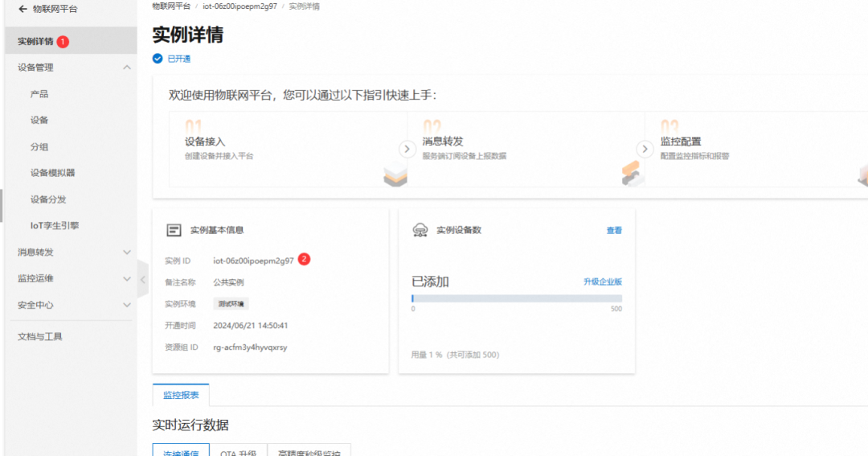868x456 pixels.
Task: Open the 设备接入 guide card
Action: coord(288,149)
